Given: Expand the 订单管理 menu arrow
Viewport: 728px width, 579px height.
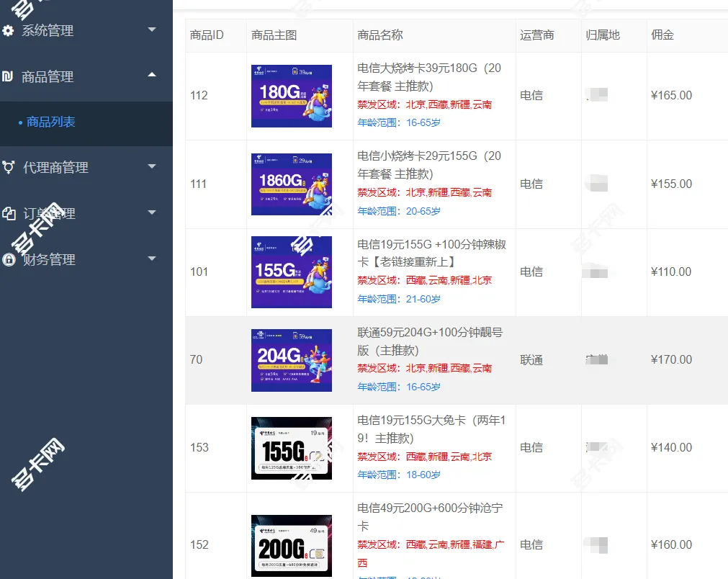Looking at the screenshot, I should (152, 212).
